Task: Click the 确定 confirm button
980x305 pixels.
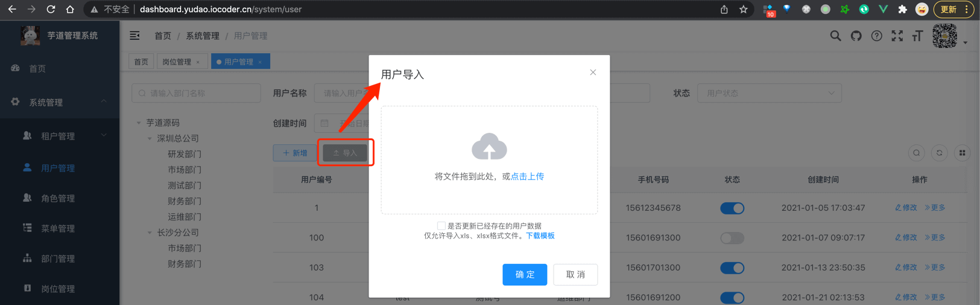Action: point(524,274)
